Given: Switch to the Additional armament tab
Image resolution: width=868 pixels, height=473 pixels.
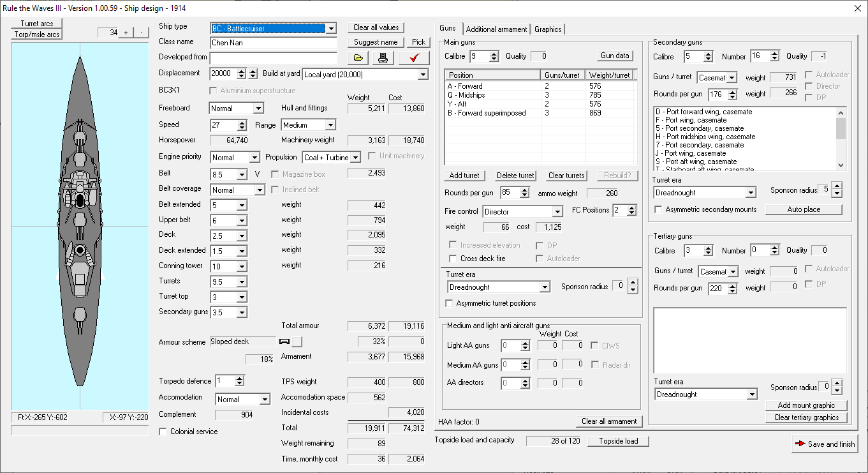Looking at the screenshot, I should coord(496,29).
